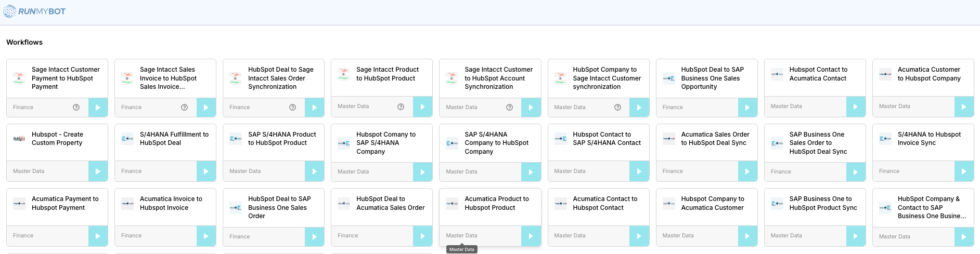This screenshot has height=254, width=980.
Task: Run Hubspot Contact to SAP S/4HANA Contact
Action: pos(639,171)
